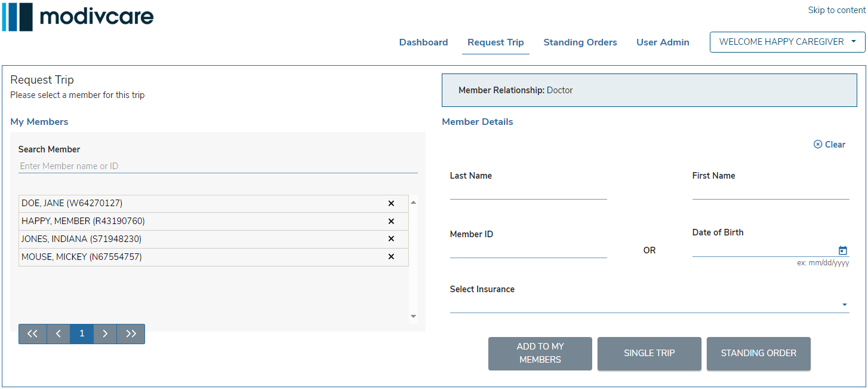Select member DOE, JANE (W64270127)
868x389 pixels.
(214, 204)
